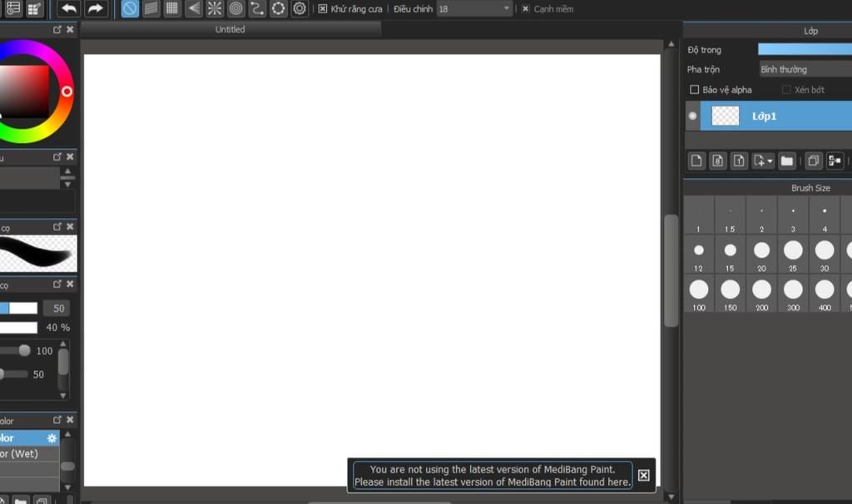
Task: Choose brush size 4
Action: click(x=825, y=215)
